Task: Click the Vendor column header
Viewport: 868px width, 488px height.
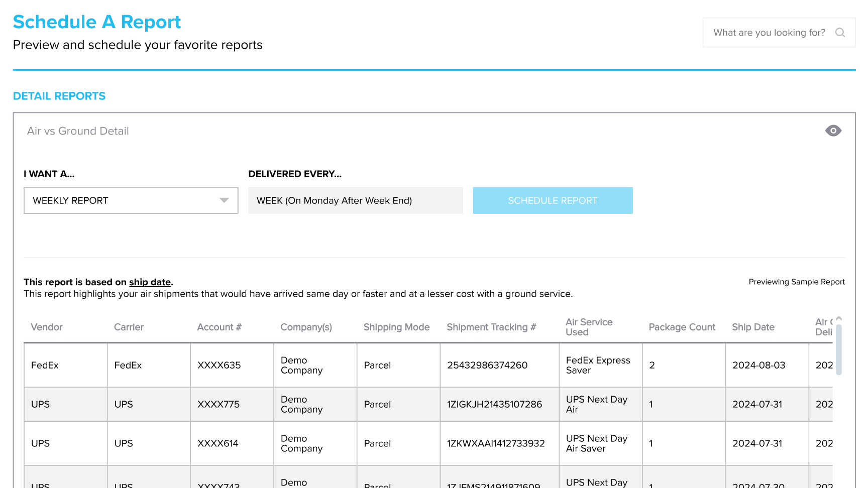Action: point(47,327)
